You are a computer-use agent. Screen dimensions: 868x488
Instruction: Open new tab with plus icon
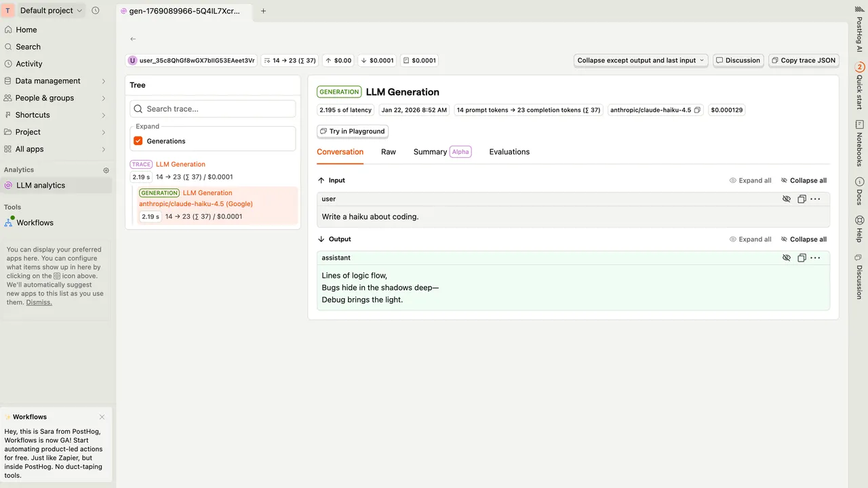(x=264, y=11)
